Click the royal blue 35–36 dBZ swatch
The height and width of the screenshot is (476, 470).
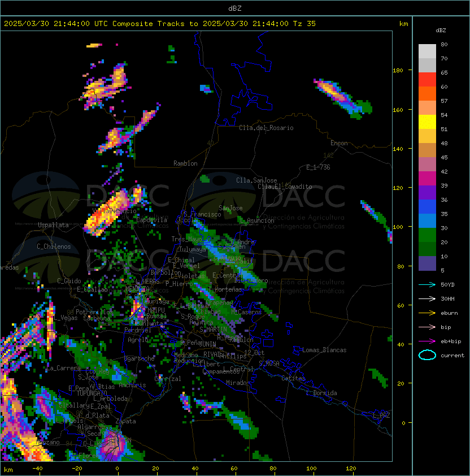tap(427, 206)
